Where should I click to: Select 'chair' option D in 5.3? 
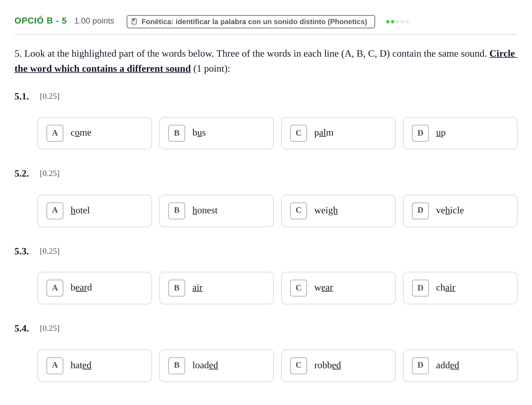click(x=460, y=288)
